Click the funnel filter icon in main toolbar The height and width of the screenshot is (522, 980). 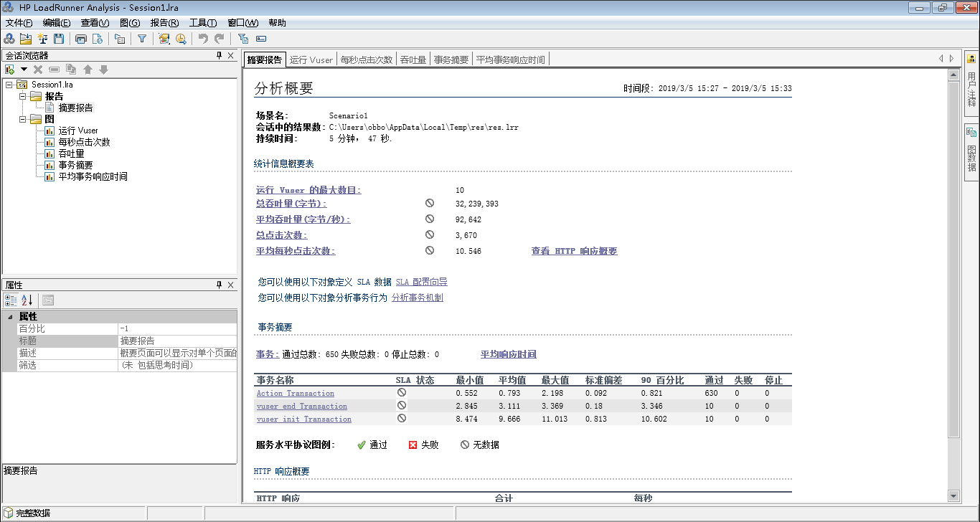142,39
